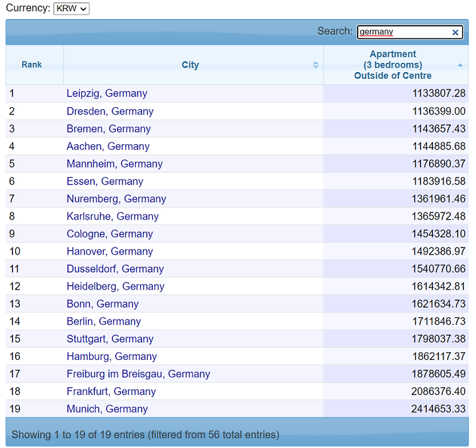Open the Essen, Germany link
This screenshot has width=476, height=448.
click(104, 181)
